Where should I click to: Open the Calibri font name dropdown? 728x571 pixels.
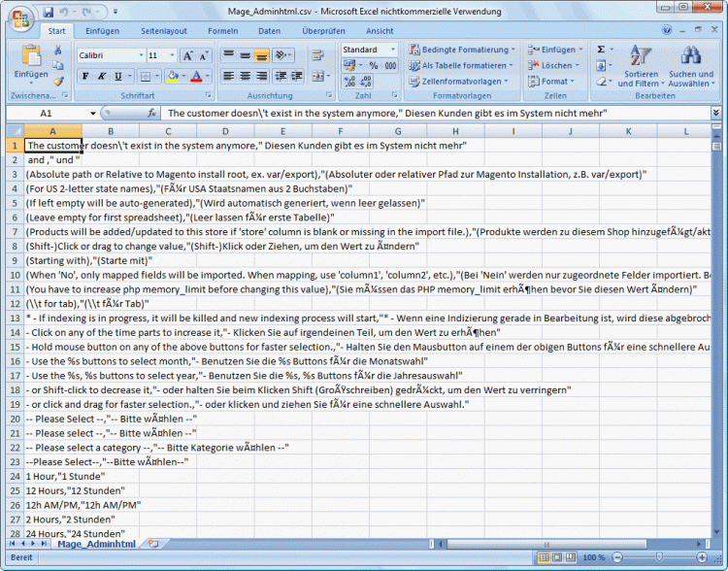(x=140, y=55)
